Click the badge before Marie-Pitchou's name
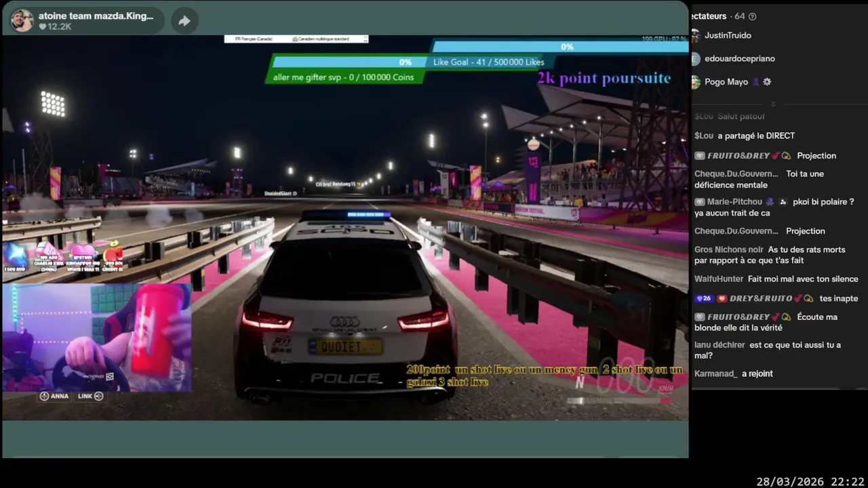Image resolution: width=868 pixels, height=488 pixels. point(700,201)
